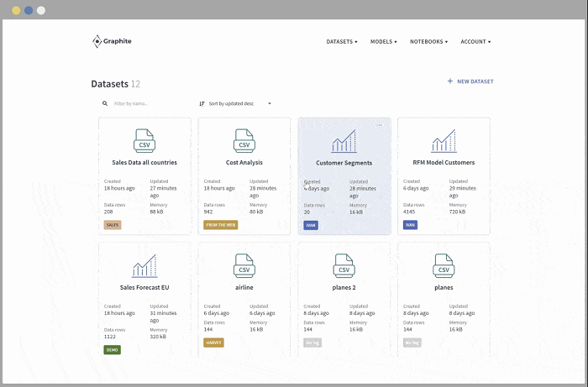Click the HARVEY tag

coord(213,343)
